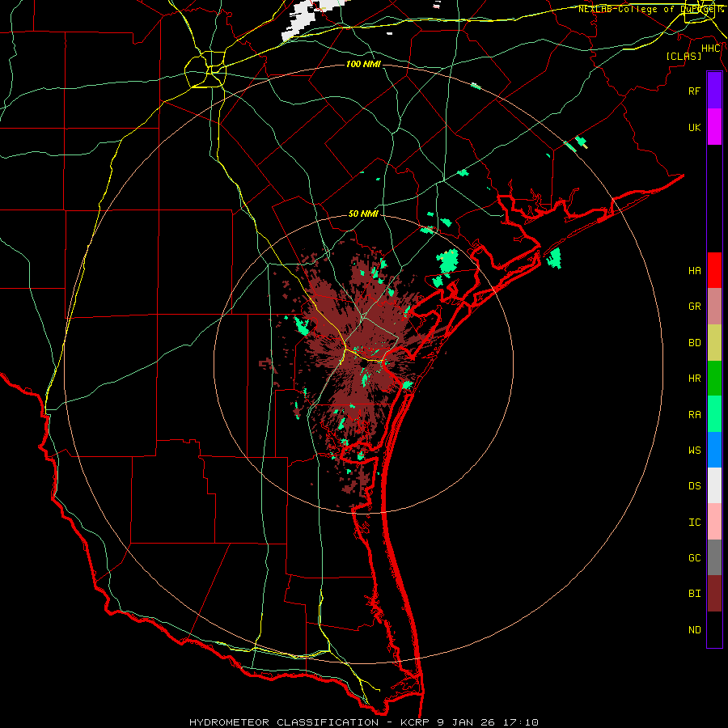Click the magenta UK legend swatch
Screen dimensions: 728x728
tap(714, 127)
